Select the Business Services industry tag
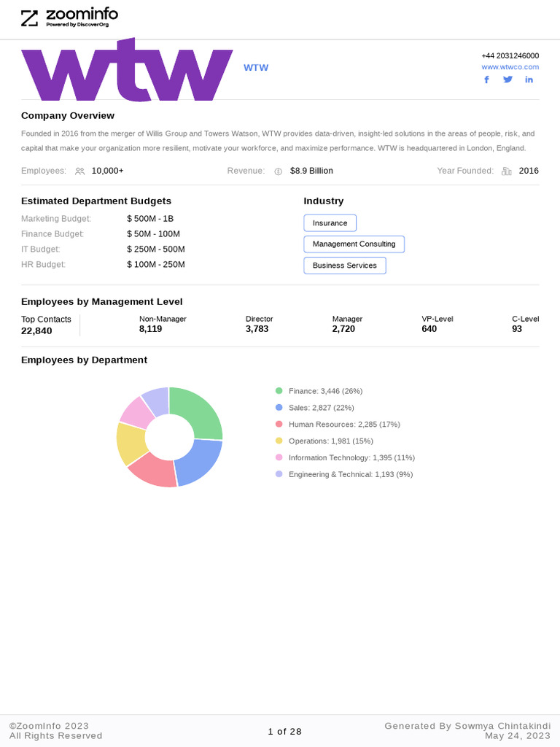560x747 pixels. [x=345, y=266]
